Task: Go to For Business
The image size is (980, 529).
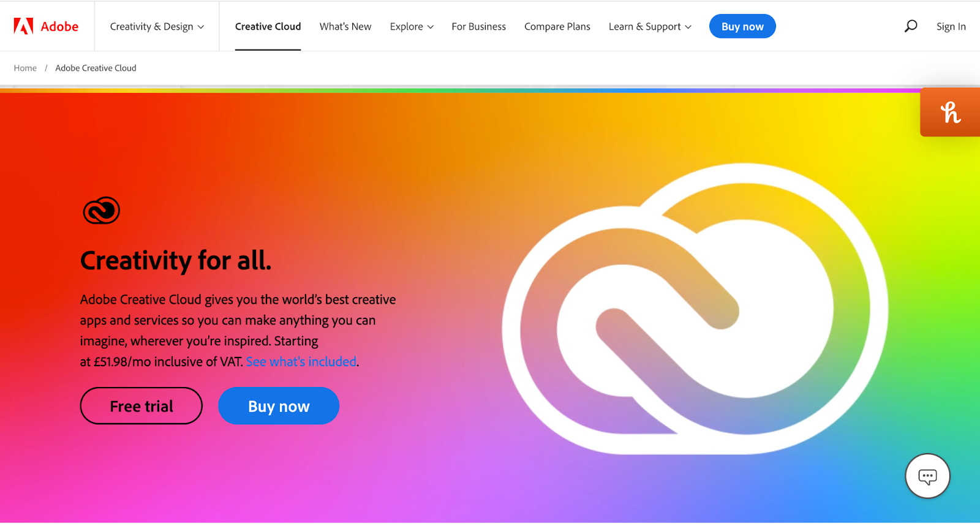Action: pyautogui.click(x=479, y=26)
